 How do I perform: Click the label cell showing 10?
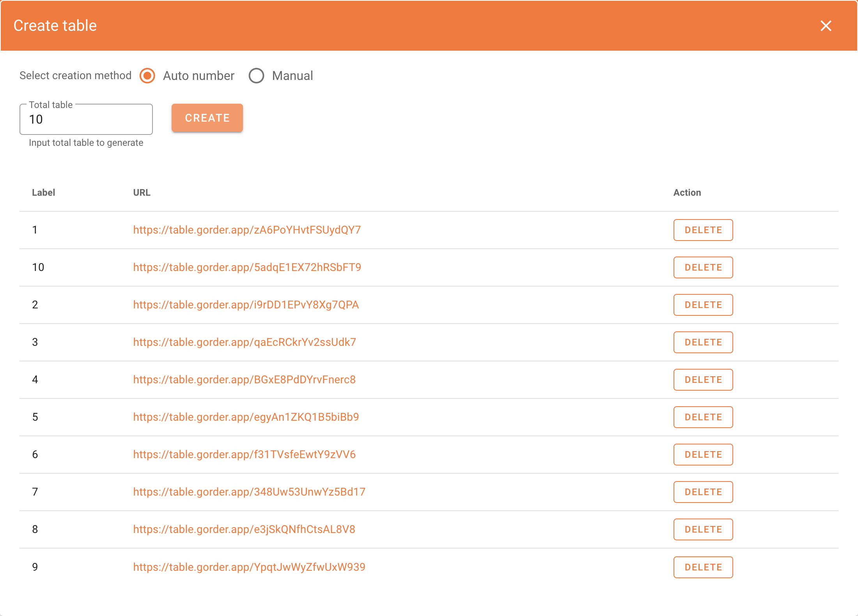click(38, 267)
